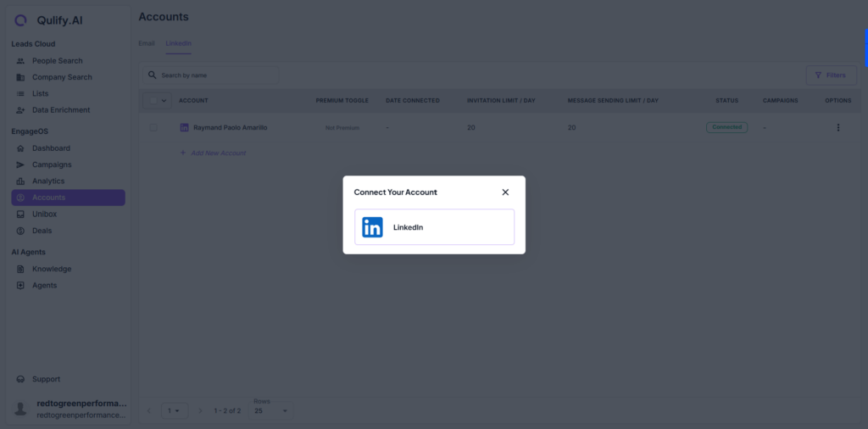Screen dimensions: 868x429
Task: Click the Connect Your Account dialog title
Action: (x=395, y=192)
